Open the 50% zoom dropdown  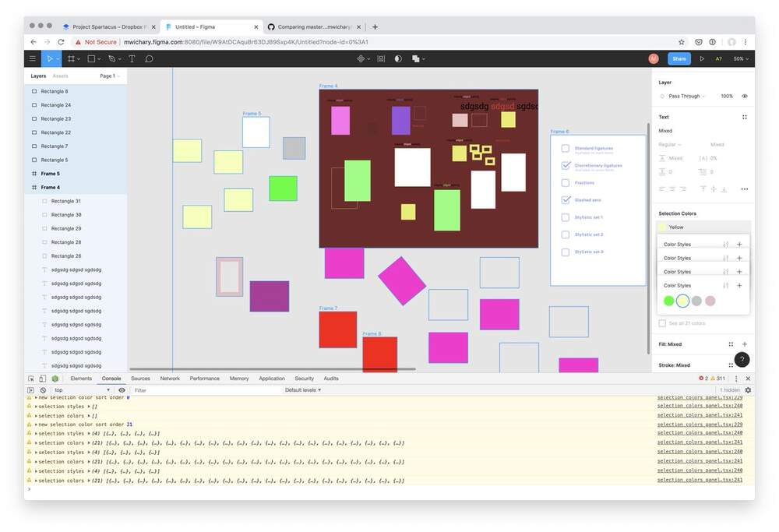740,58
